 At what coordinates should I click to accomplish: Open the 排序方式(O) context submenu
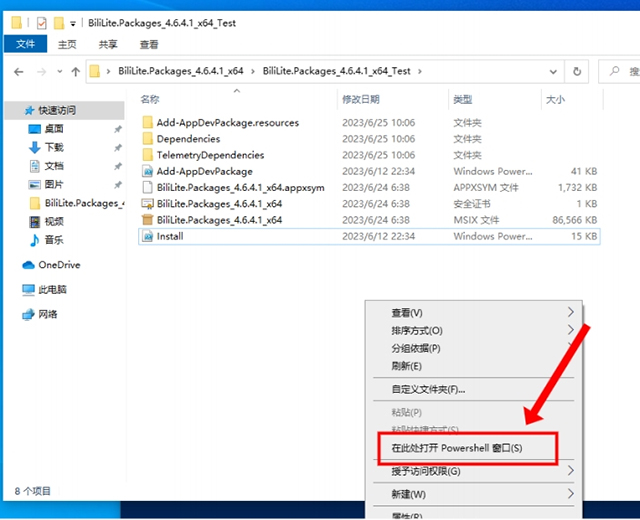pos(473,331)
